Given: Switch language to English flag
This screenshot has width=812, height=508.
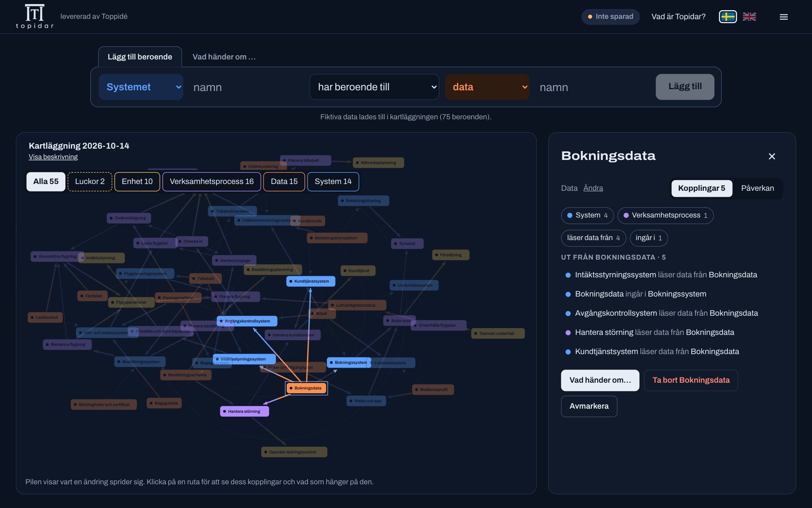Looking at the screenshot, I should coord(749,17).
